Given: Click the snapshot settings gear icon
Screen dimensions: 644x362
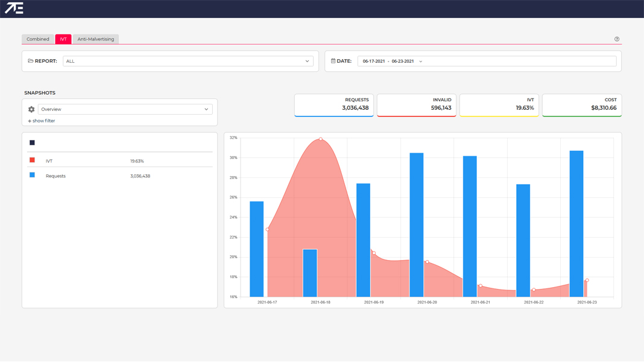Looking at the screenshot, I should 31,109.
